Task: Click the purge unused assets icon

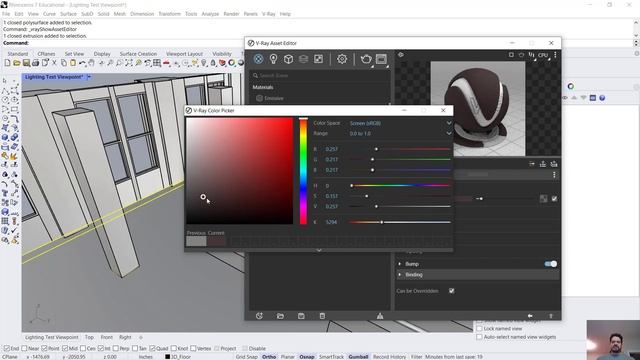Action: click(x=380, y=316)
